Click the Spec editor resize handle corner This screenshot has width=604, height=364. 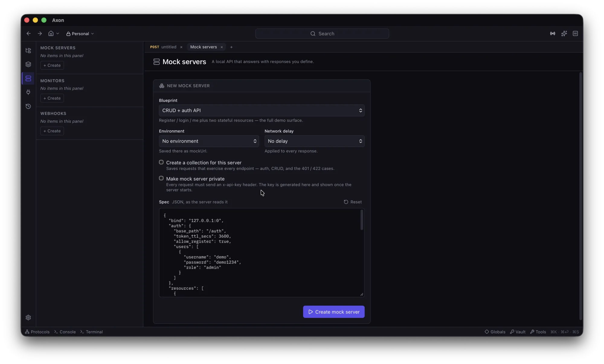pos(362,294)
